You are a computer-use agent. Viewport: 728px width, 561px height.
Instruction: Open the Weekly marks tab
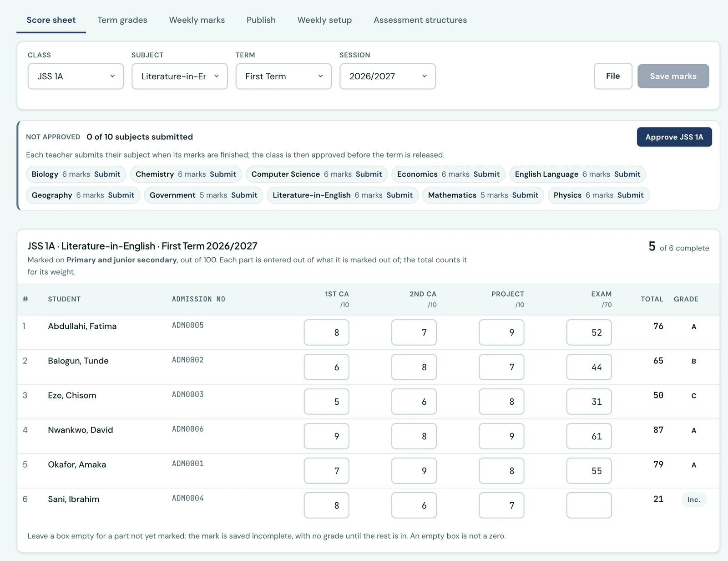tap(197, 20)
